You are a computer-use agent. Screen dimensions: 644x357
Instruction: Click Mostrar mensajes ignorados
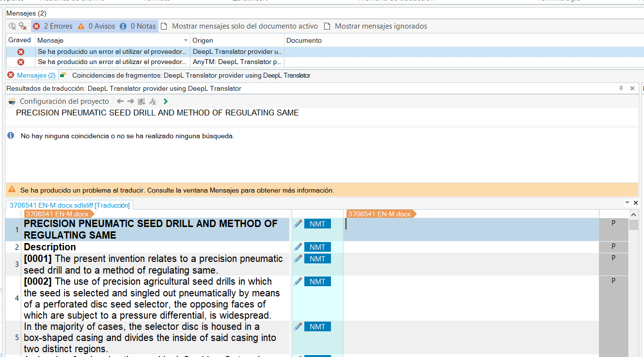376,26
